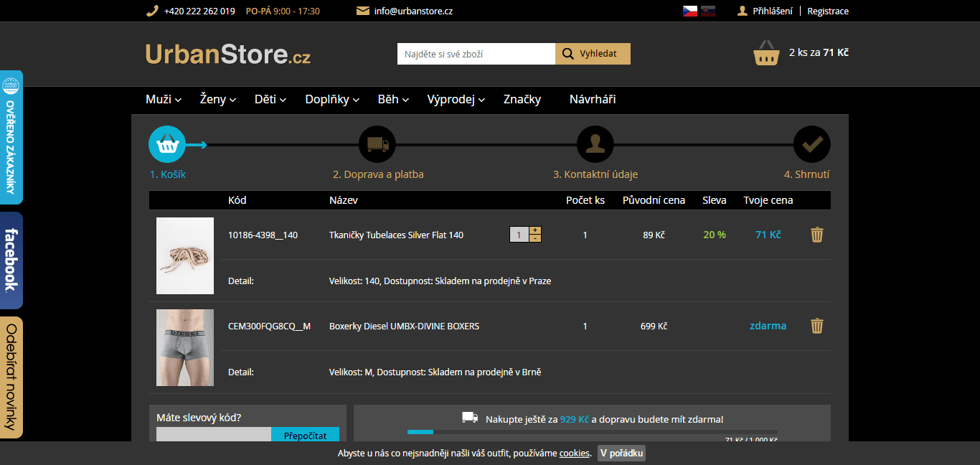Increase Tubelaces quantity with plus

(535, 230)
